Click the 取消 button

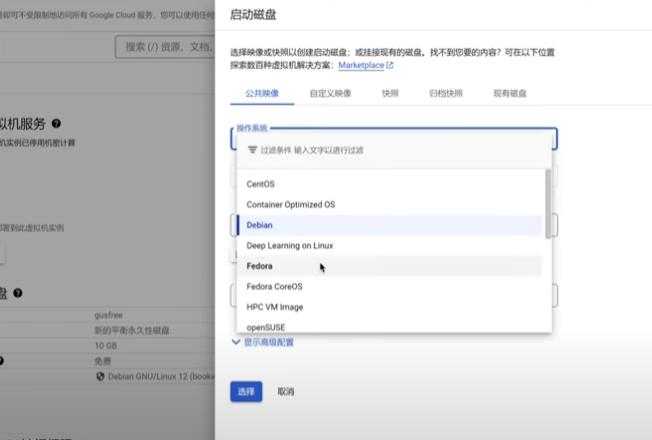[286, 392]
